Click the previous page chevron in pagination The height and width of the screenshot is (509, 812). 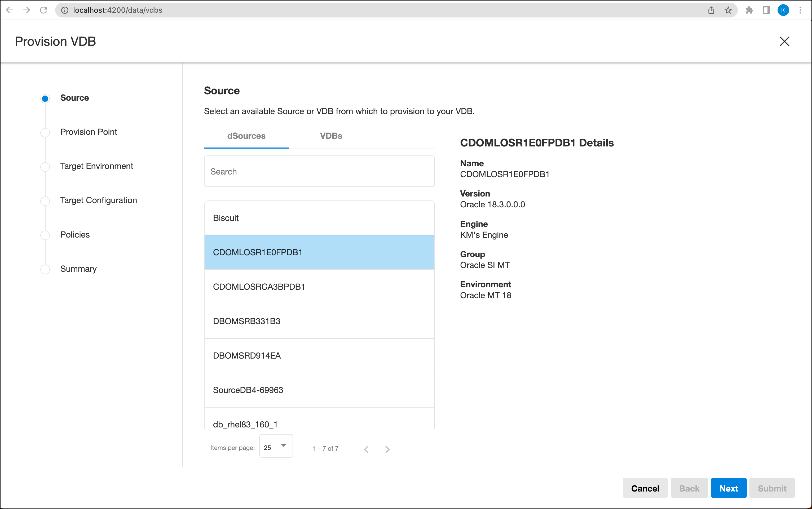point(366,449)
